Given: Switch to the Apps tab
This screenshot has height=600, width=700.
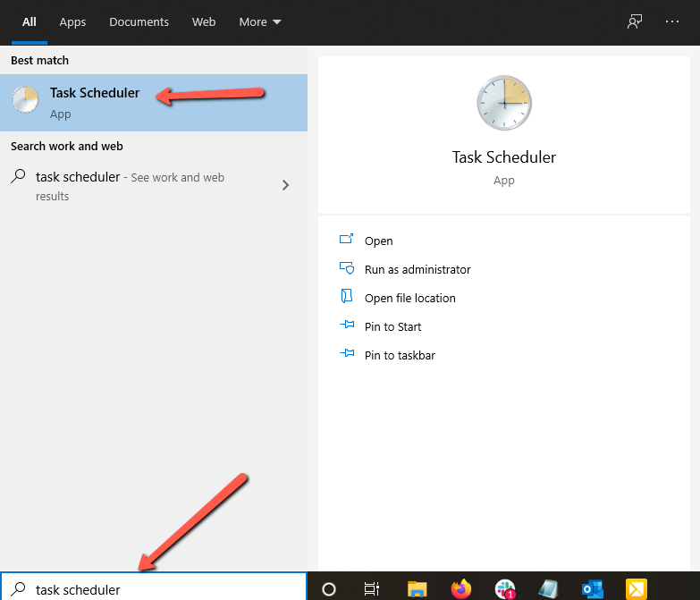Looking at the screenshot, I should coord(72,21).
